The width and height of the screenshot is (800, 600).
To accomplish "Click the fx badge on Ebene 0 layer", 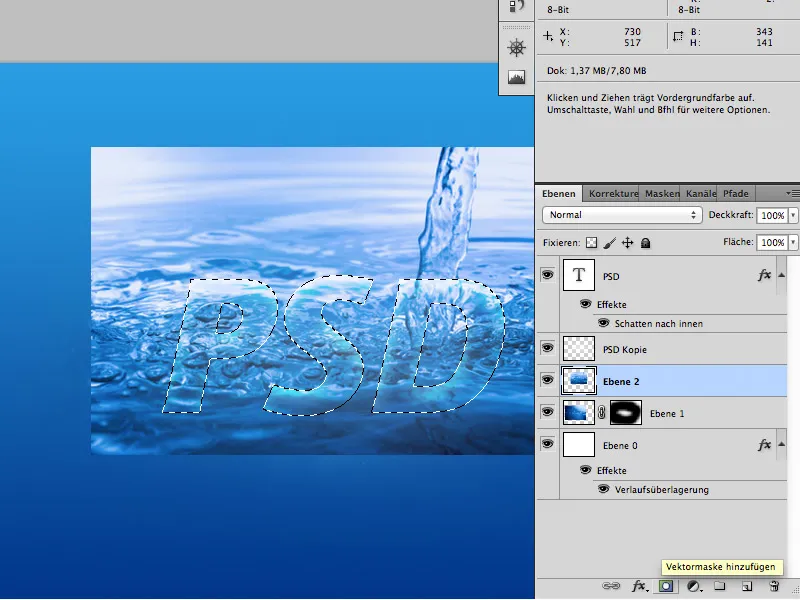I will 764,445.
